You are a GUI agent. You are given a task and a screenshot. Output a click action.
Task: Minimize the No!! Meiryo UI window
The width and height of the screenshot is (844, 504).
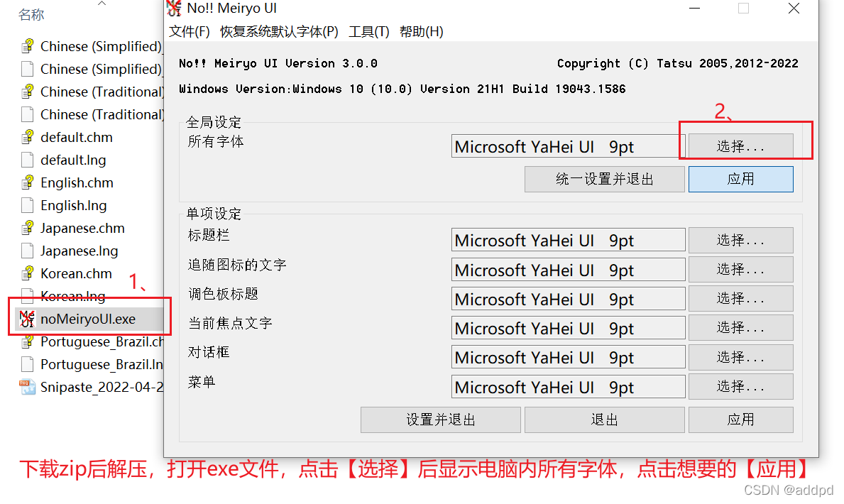coord(694,8)
